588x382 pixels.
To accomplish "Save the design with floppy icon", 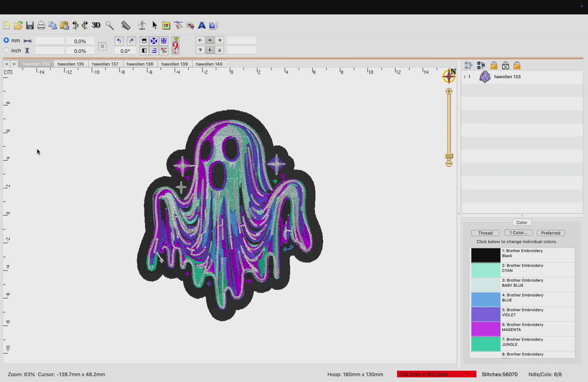I will point(30,25).
